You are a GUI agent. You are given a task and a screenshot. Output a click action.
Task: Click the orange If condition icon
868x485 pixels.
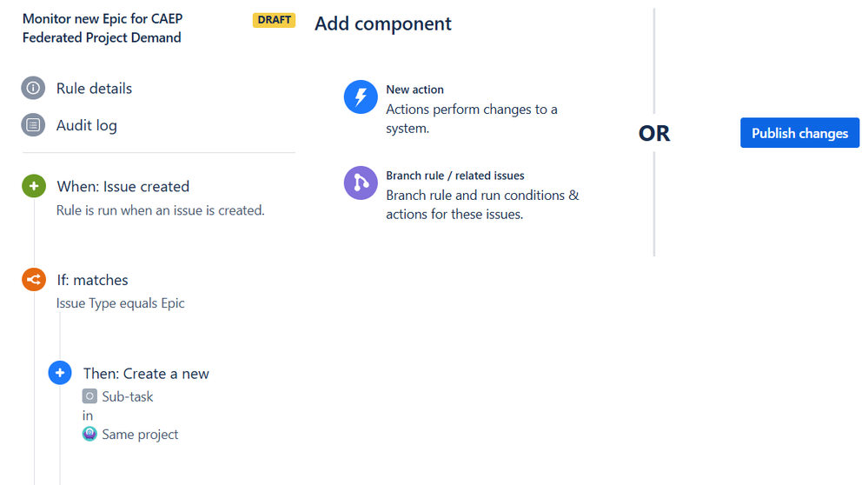(34, 280)
